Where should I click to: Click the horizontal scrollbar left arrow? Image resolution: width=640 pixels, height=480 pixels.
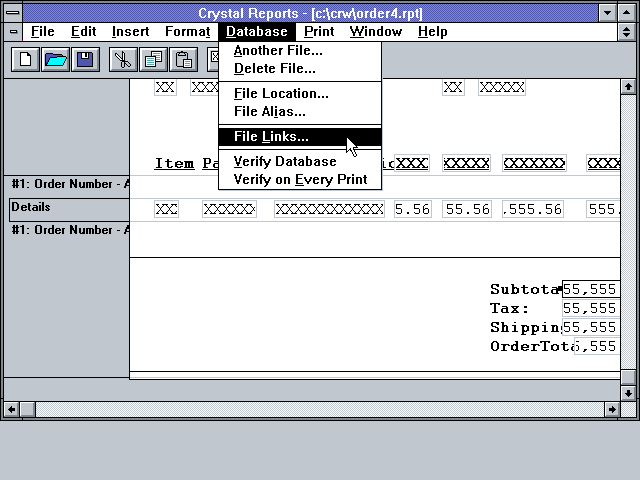[x=11, y=409]
